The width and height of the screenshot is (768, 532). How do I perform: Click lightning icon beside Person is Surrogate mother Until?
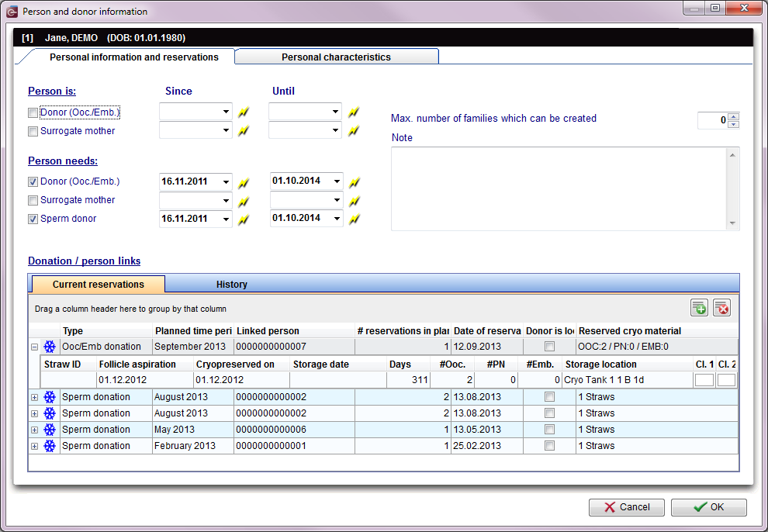click(354, 131)
